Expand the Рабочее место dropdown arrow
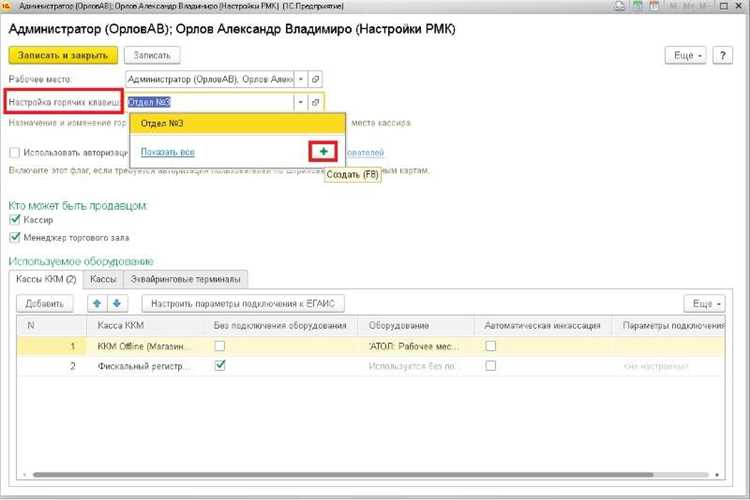750x500 pixels. click(x=301, y=79)
